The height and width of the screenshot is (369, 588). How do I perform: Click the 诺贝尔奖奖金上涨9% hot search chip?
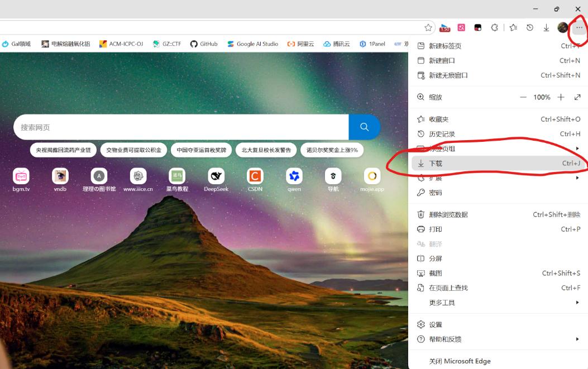coord(332,150)
